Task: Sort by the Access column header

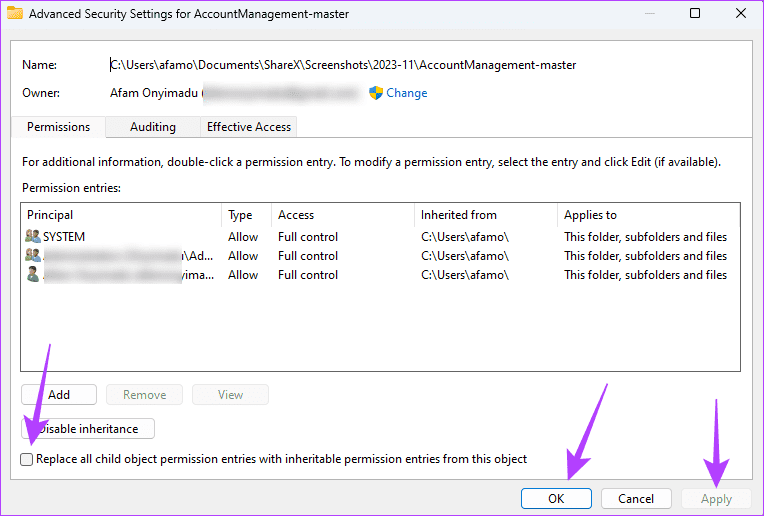Action: pos(343,215)
